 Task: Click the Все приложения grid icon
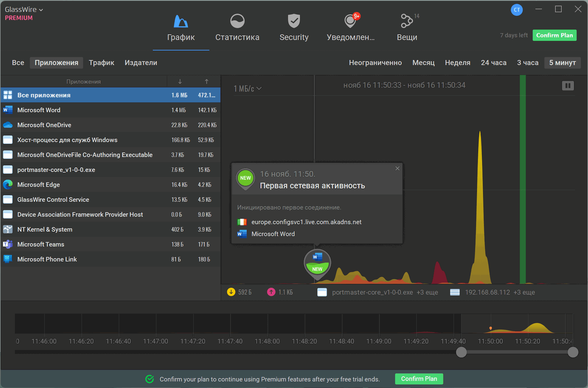8,95
